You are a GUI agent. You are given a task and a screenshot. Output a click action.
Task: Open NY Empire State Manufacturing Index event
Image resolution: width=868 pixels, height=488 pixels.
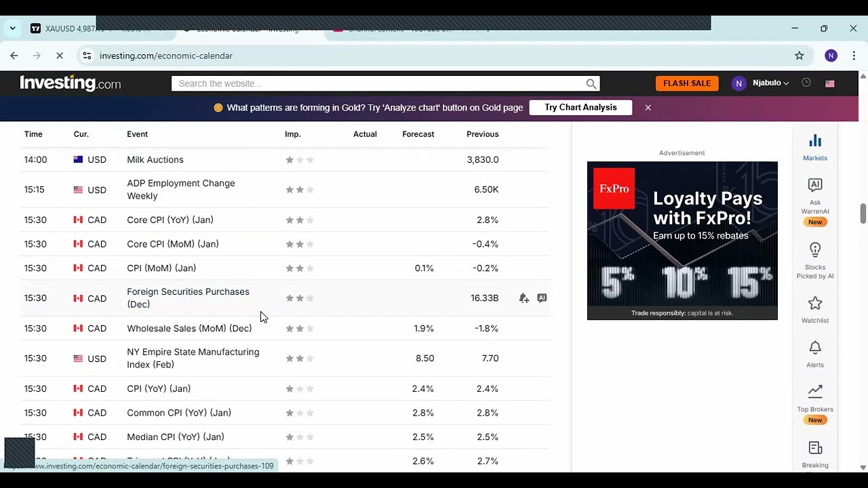(193, 358)
